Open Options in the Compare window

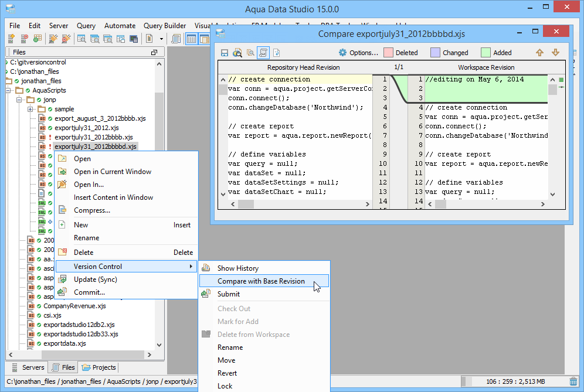coord(358,53)
